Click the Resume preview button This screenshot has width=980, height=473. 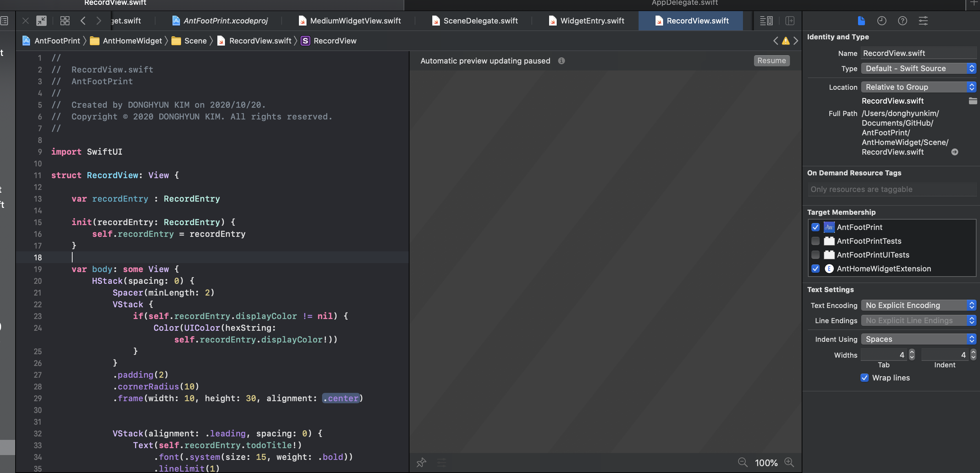(771, 60)
